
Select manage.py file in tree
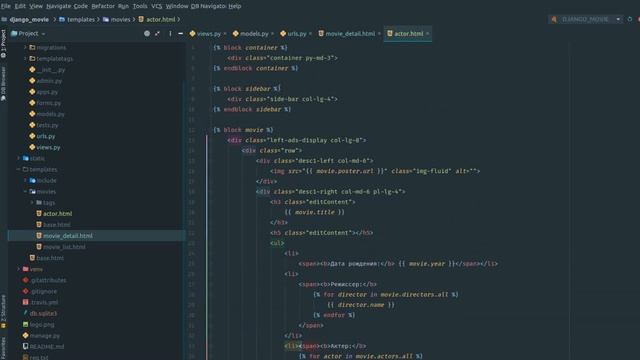[44, 336]
